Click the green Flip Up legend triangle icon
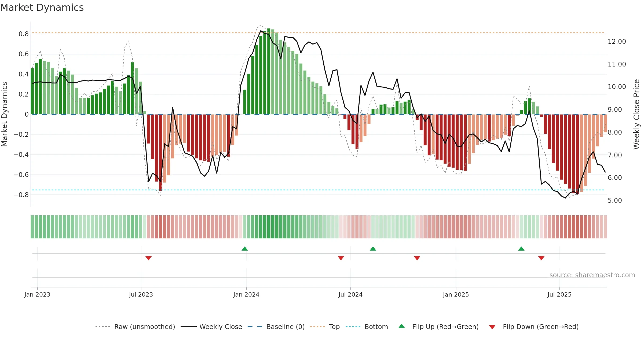This screenshot has height=362, width=644. tap(402, 326)
